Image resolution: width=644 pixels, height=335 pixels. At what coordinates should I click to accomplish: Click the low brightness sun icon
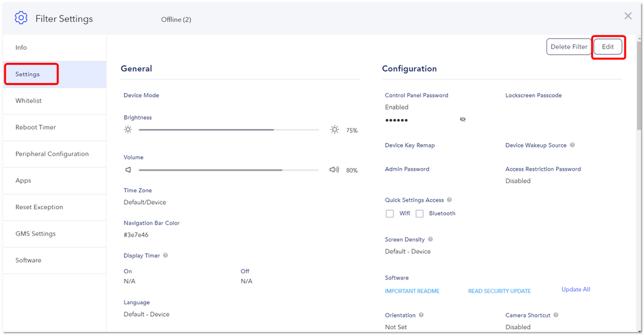[128, 130]
